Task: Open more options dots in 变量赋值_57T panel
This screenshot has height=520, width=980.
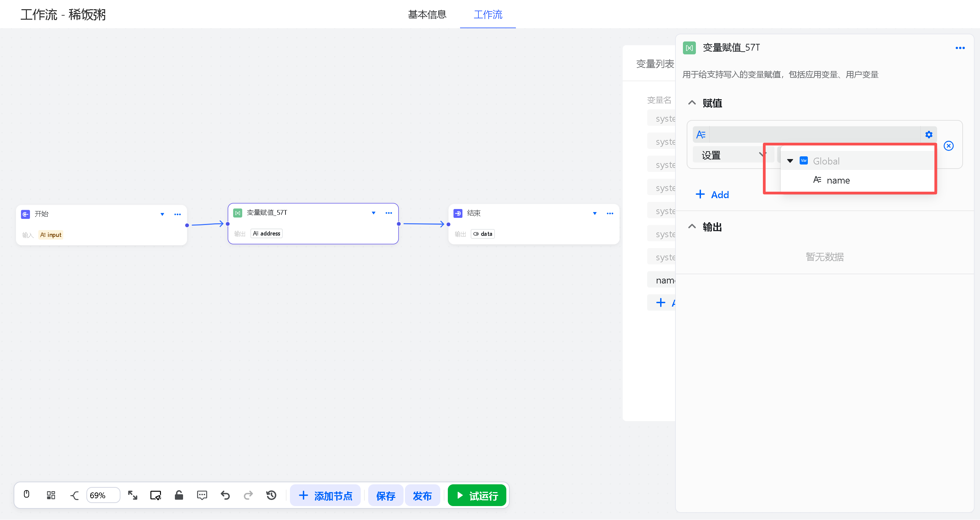Action: click(x=960, y=48)
